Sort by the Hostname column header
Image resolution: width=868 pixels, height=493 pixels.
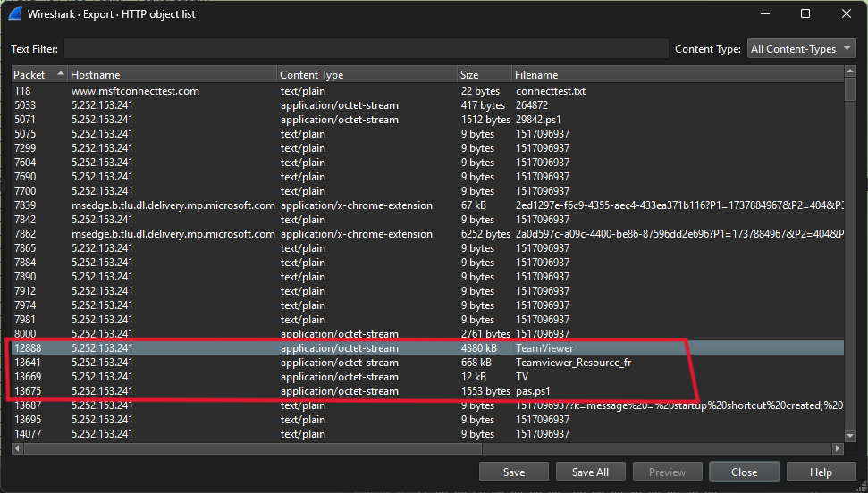[x=170, y=75]
